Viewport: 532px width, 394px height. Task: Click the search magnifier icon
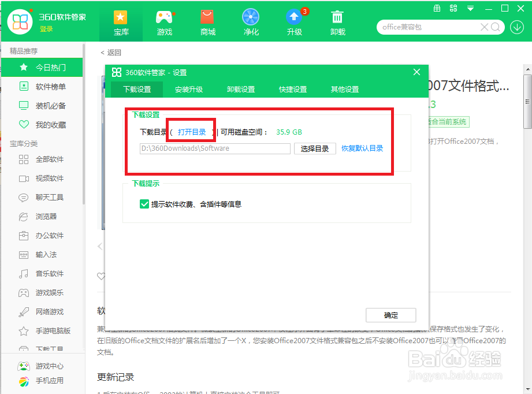[496, 27]
